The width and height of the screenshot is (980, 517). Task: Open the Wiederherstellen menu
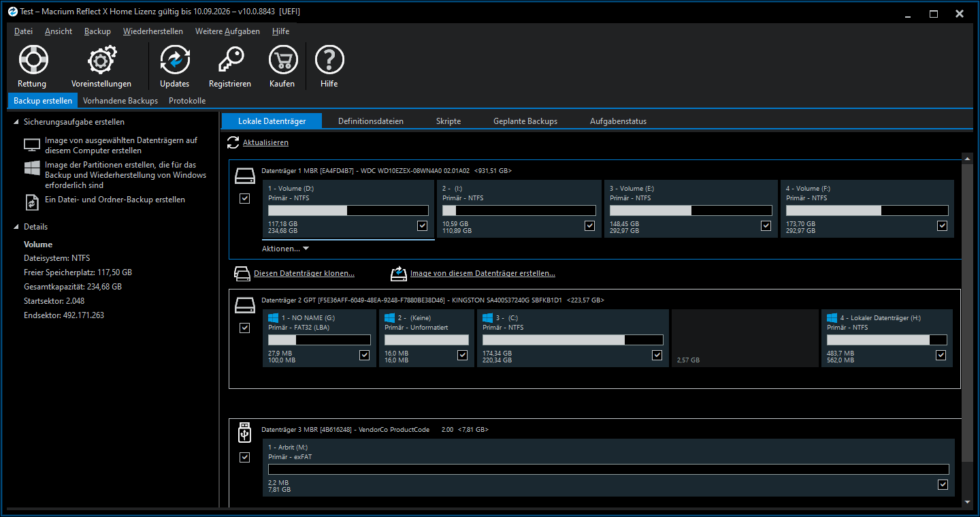pyautogui.click(x=153, y=31)
